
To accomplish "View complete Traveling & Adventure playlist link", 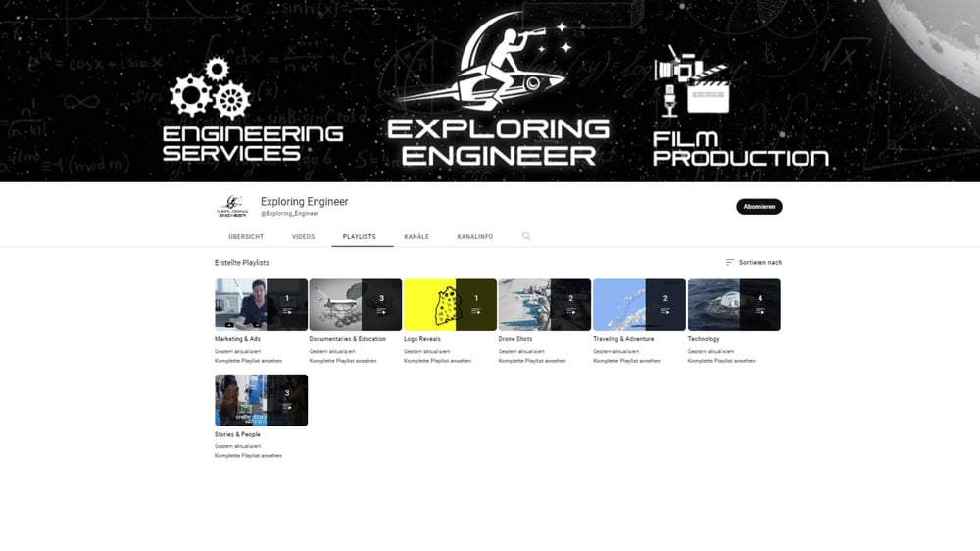I will pyautogui.click(x=627, y=361).
